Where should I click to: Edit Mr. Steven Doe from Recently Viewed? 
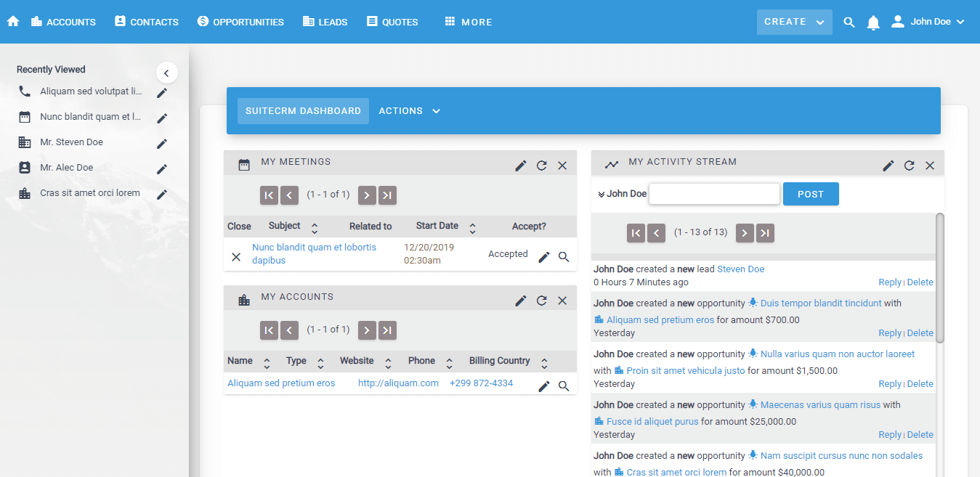click(x=162, y=143)
